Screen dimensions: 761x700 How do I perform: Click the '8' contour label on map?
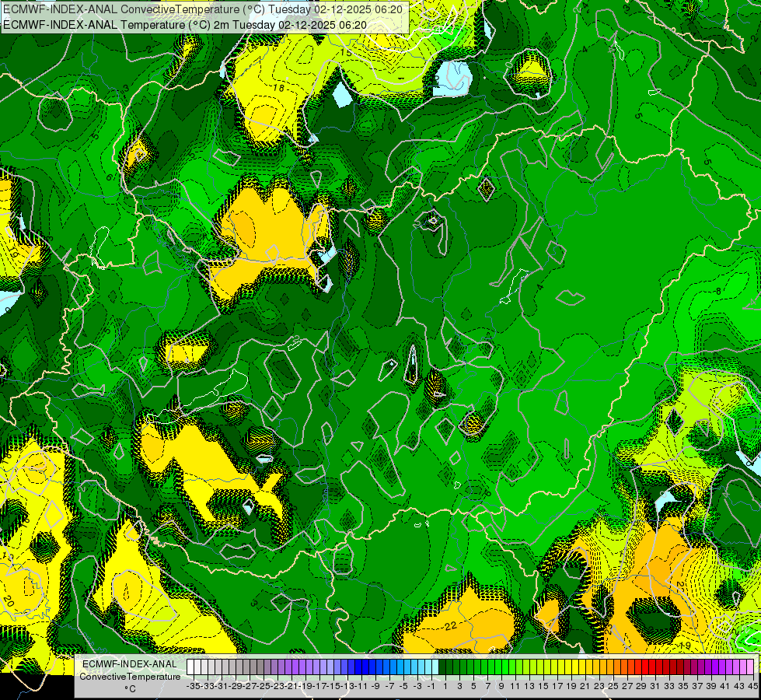coord(718,292)
